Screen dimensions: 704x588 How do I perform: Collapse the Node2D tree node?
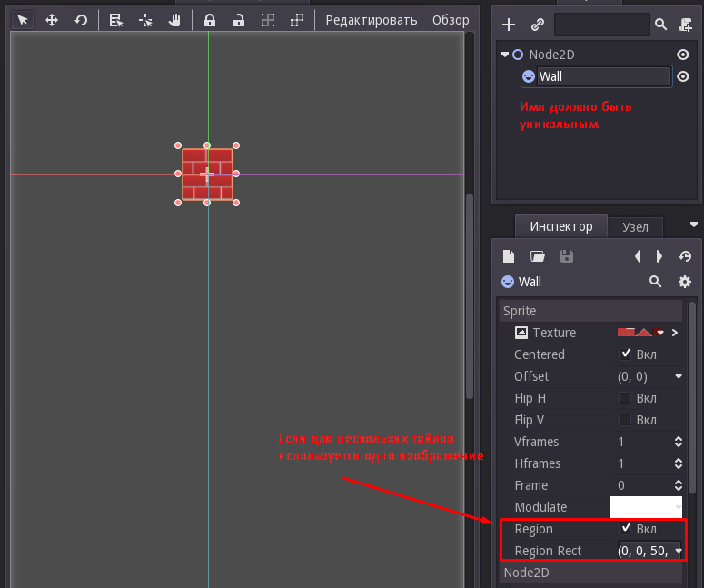tap(505, 55)
